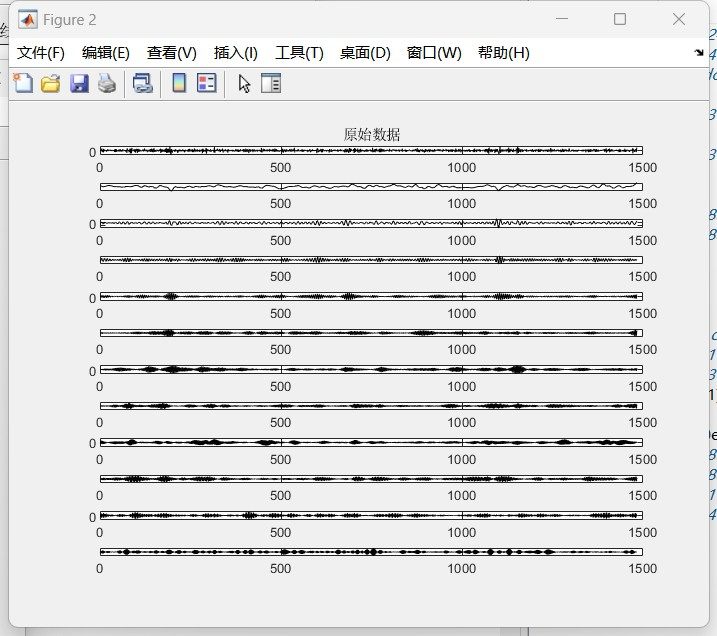
Task: Insert a colorbar from the toolbar
Action: pos(179,84)
